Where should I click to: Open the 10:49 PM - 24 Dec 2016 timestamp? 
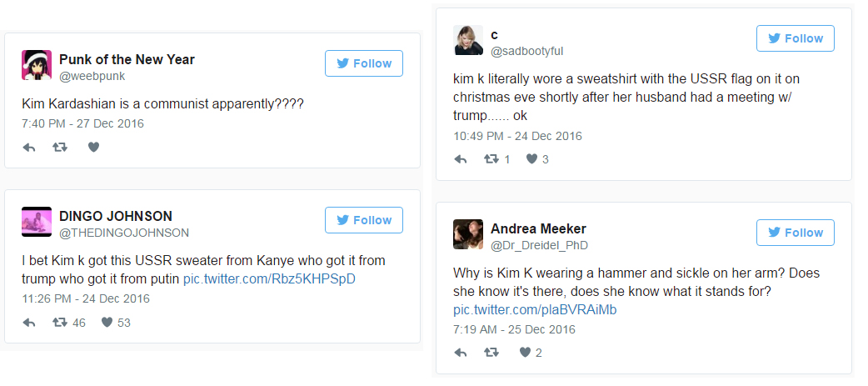click(517, 136)
